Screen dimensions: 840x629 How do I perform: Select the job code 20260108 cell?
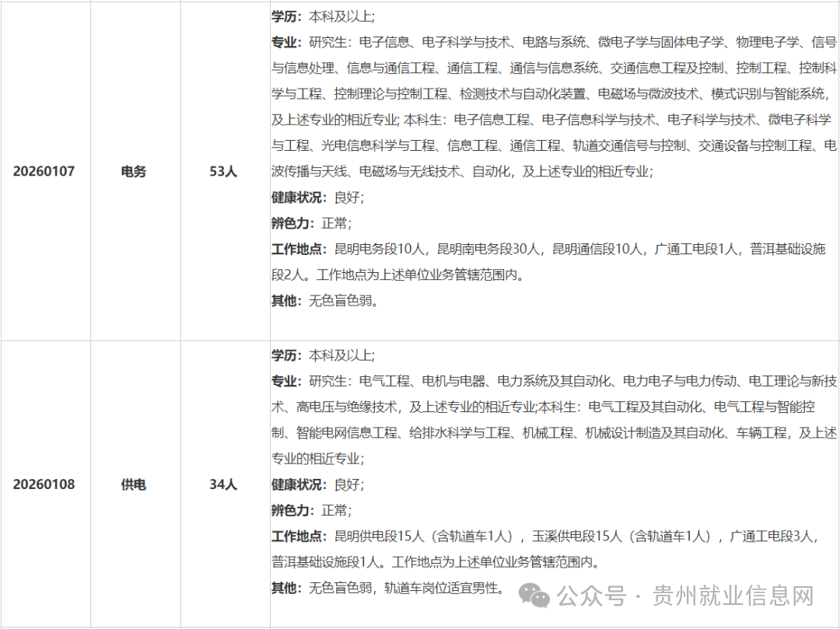[x=45, y=484]
